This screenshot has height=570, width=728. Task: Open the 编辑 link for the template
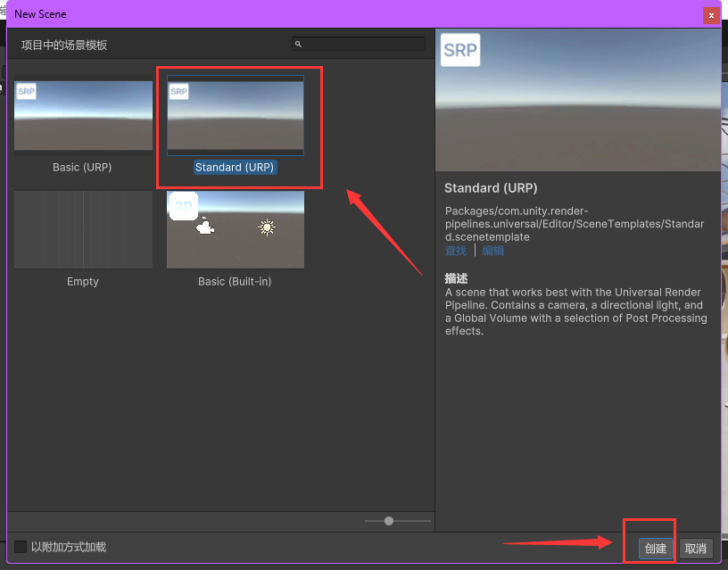(x=492, y=251)
